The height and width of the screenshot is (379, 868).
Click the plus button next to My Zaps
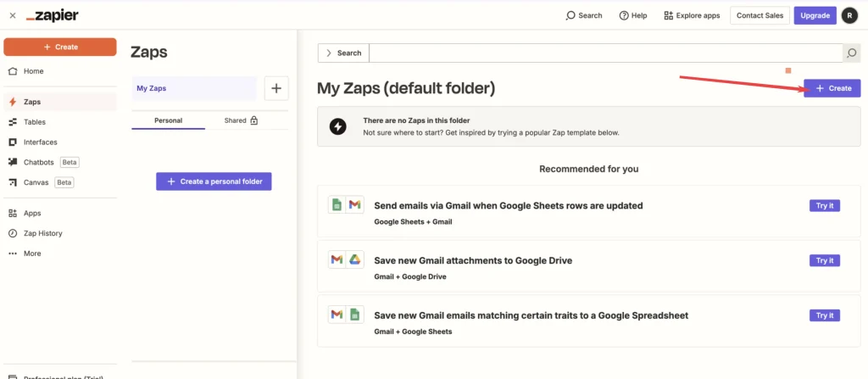[x=276, y=88]
